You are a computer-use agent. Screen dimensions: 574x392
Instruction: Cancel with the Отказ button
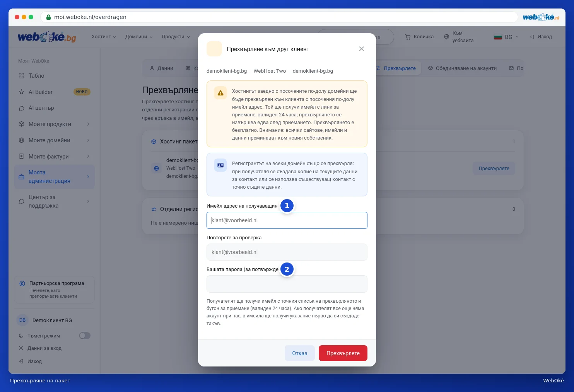click(x=299, y=353)
